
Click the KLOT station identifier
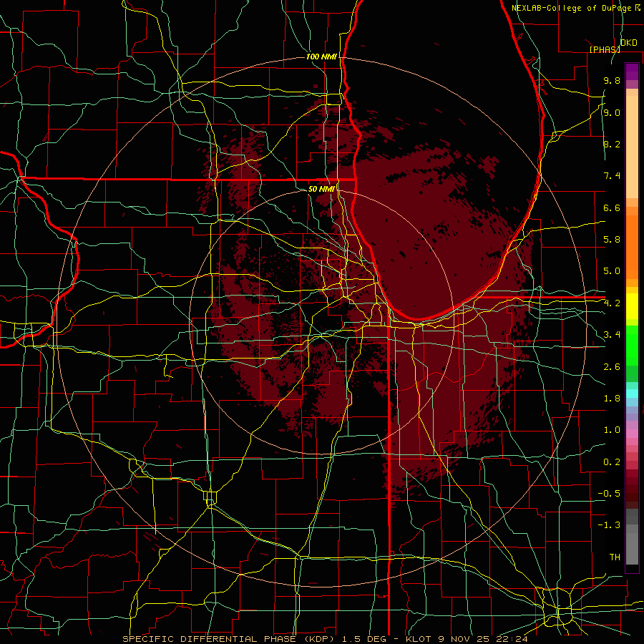pos(418,639)
